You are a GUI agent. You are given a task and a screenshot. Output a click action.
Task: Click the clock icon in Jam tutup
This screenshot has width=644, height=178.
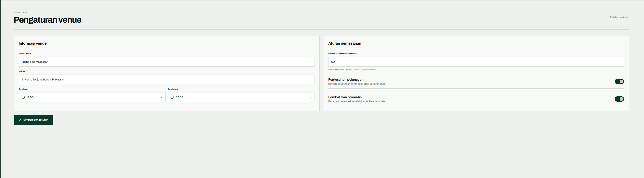pyautogui.click(x=172, y=97)
